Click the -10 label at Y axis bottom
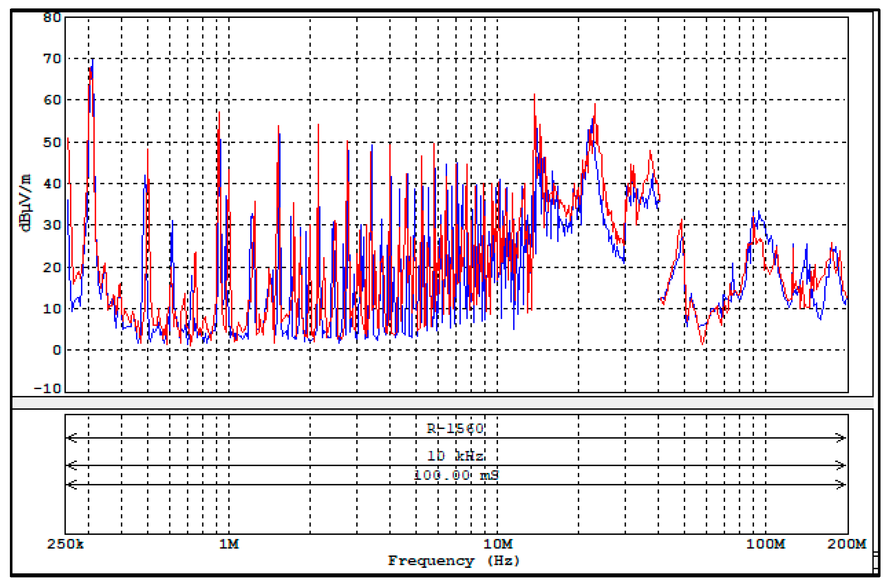Image resolution: width=886 pixels, height=588 pixels. [x=47, y=388]
